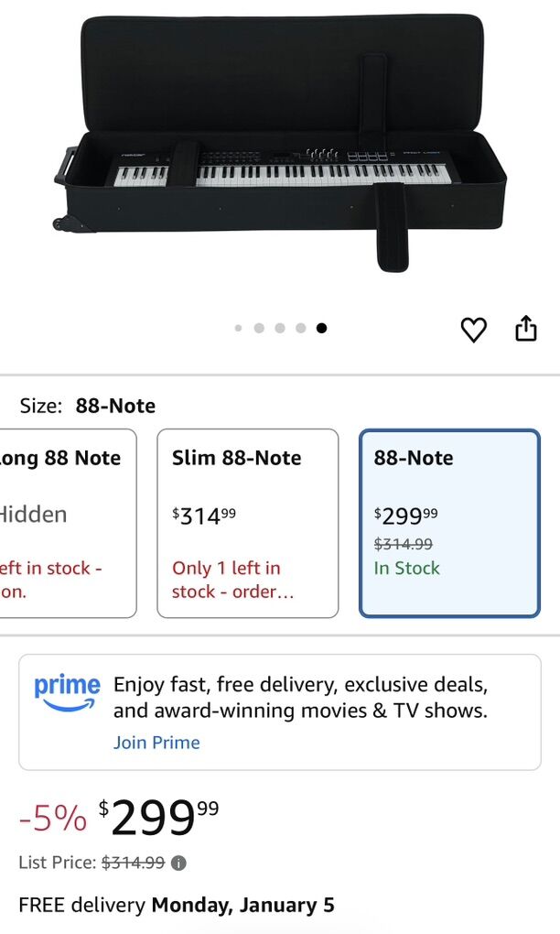
Task: Tap the struck-through $314.99 list price
Action: (x=133, y=863)
